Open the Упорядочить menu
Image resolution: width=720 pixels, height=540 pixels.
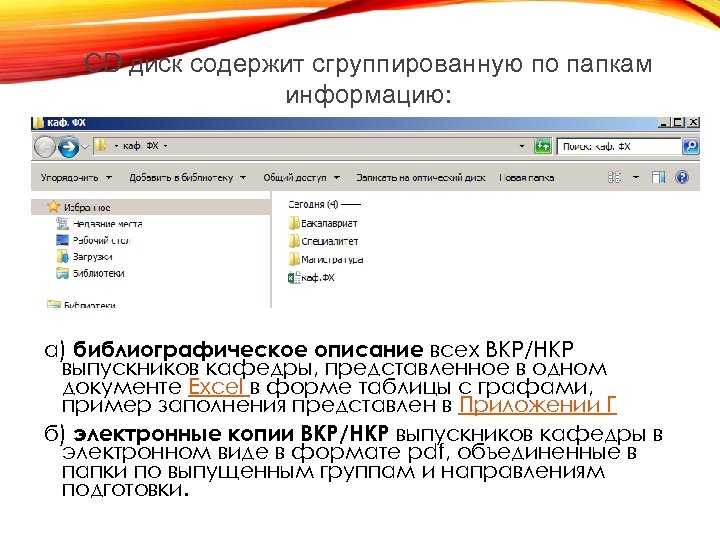tap(76, 178)
